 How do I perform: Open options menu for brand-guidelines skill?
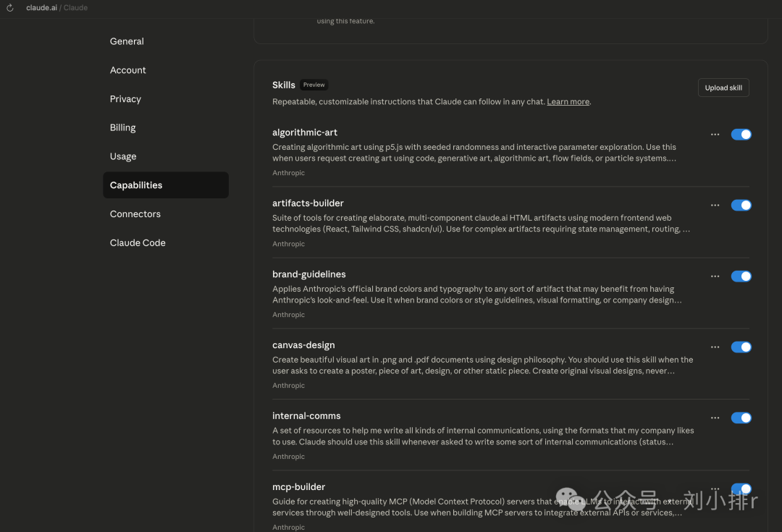(x=715, y=276)
